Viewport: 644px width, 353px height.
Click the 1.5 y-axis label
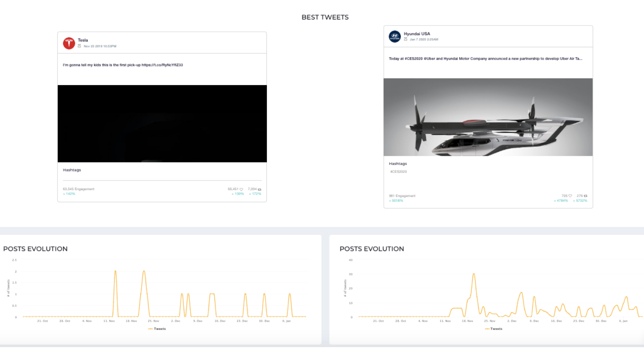(x=15, y=283)
